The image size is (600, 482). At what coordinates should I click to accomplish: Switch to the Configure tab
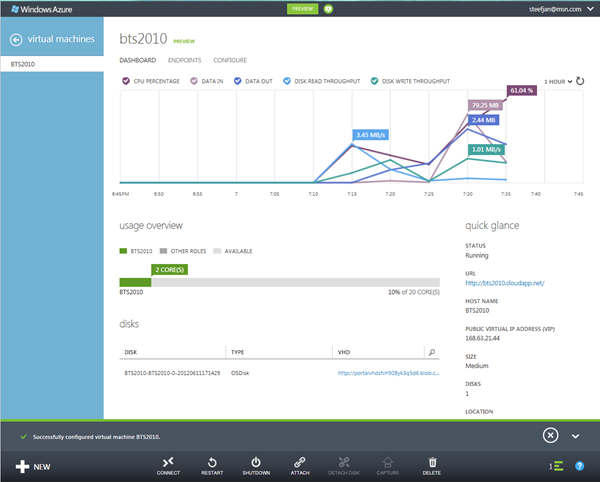(x=230, y=60)
